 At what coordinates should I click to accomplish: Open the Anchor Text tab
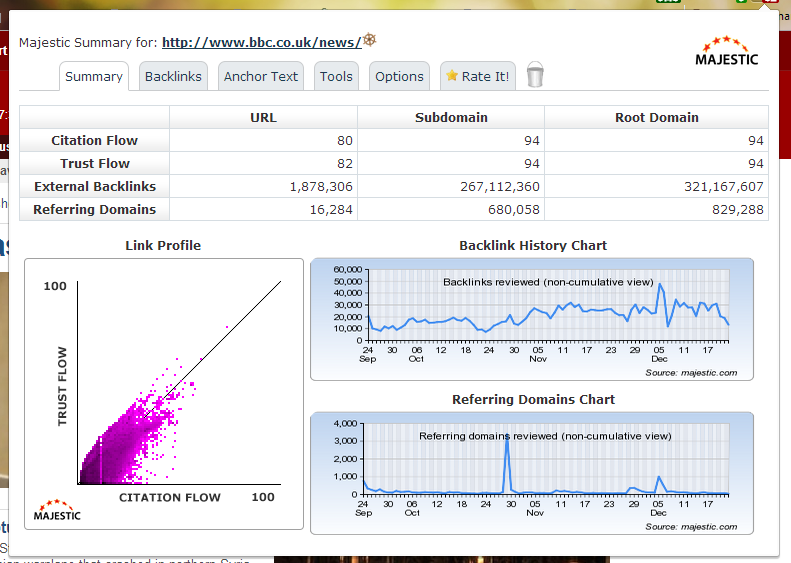[x=261, y=76]
